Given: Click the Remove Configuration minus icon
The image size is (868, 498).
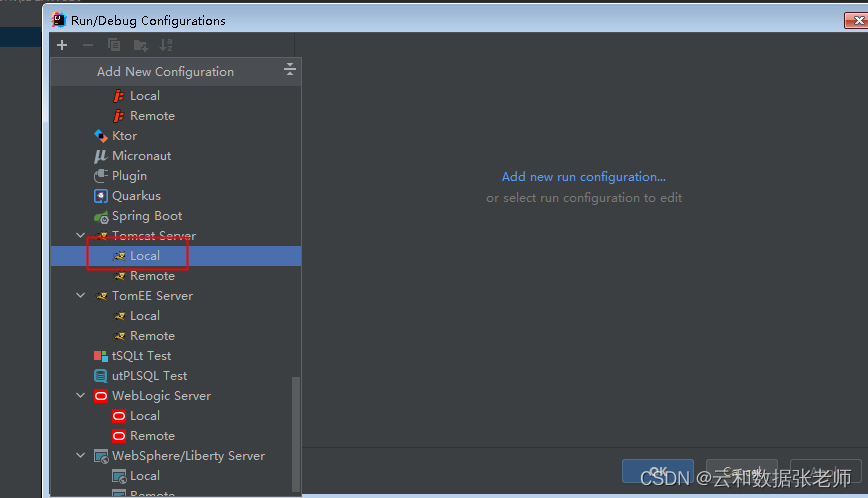Looking at the screenshot, I should 87,45.
